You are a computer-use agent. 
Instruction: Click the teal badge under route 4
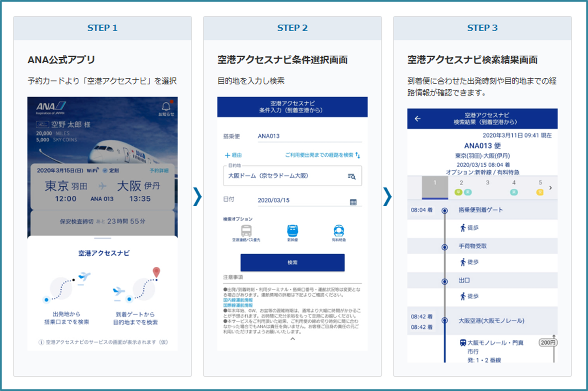click(514, 192)
